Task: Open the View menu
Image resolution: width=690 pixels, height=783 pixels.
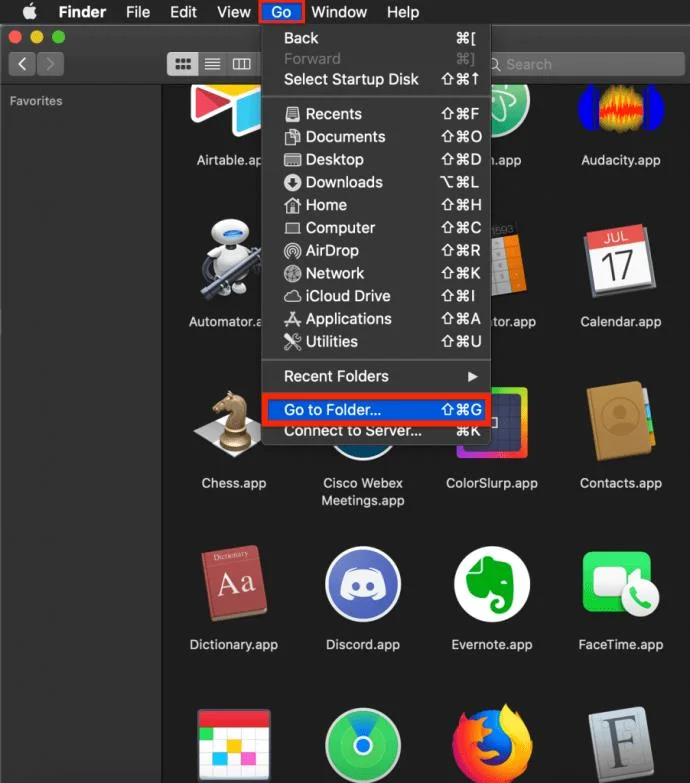Action: click(234, 11)
